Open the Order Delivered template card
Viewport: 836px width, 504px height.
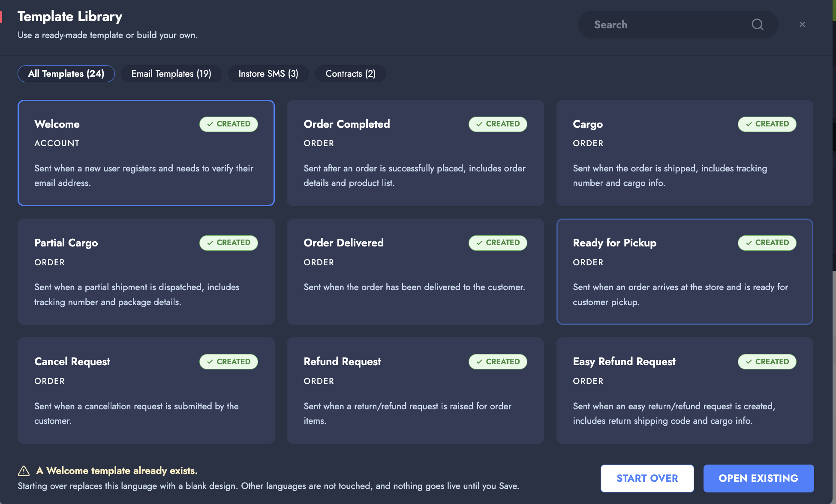tap(415, 272)
